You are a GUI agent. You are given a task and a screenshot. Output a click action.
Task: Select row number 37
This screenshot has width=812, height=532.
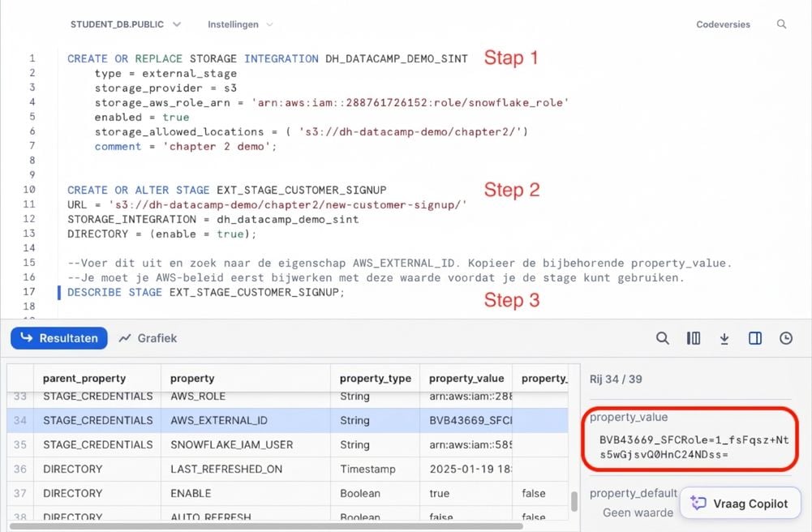[x=20, y=493]
